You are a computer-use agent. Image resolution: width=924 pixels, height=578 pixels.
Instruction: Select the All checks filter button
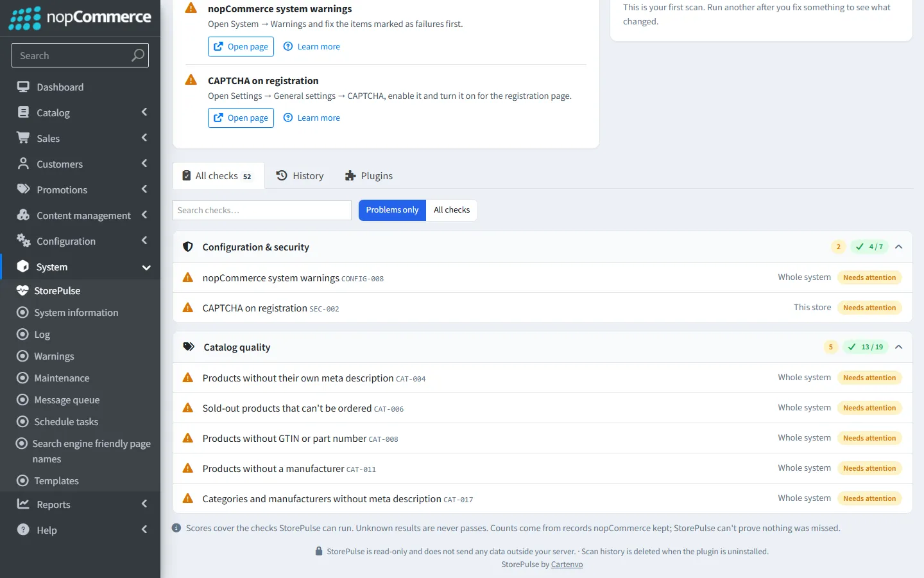[452, 210]
